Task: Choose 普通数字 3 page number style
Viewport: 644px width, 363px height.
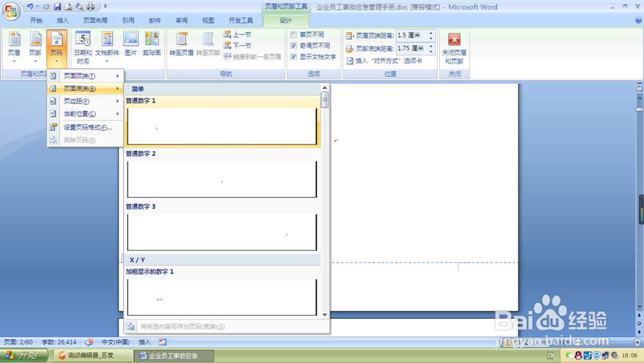Action: pyautogui.click(x=222, y=228)
